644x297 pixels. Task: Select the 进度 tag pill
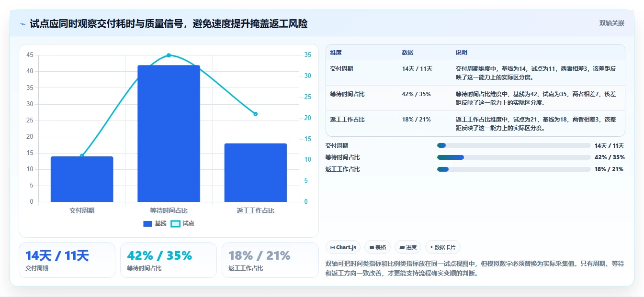(x=408, y=247)
